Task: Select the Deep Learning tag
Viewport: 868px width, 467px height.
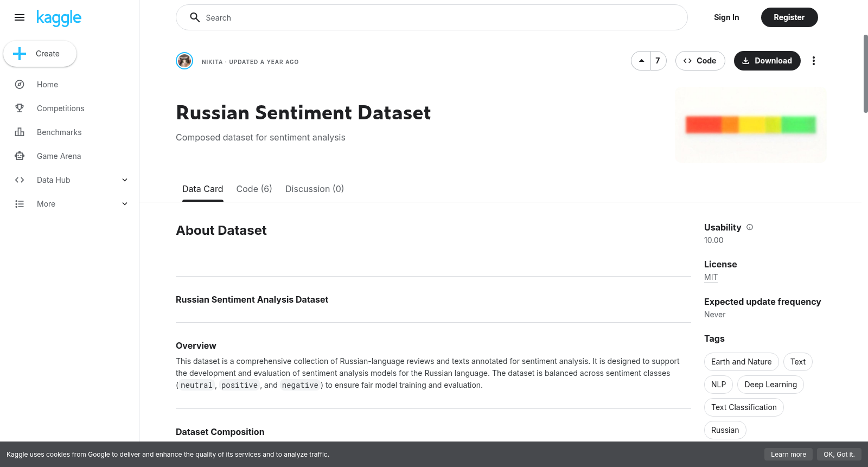Action: [x=770, y=385]
